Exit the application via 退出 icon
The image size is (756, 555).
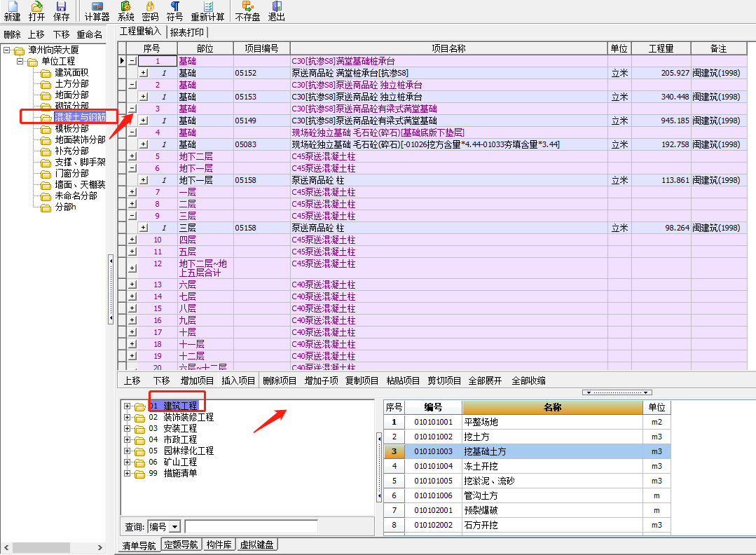pyautogui.click(x=277, y=11)
